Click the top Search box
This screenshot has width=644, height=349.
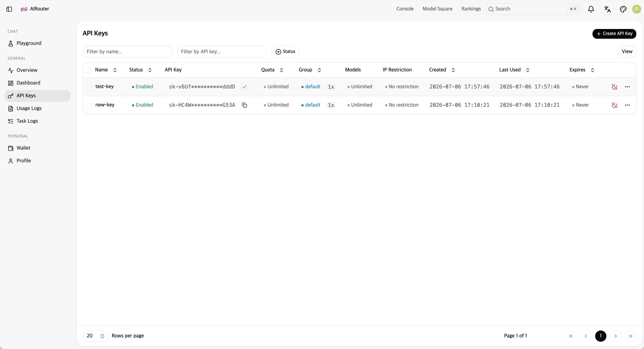click(533, 9)
